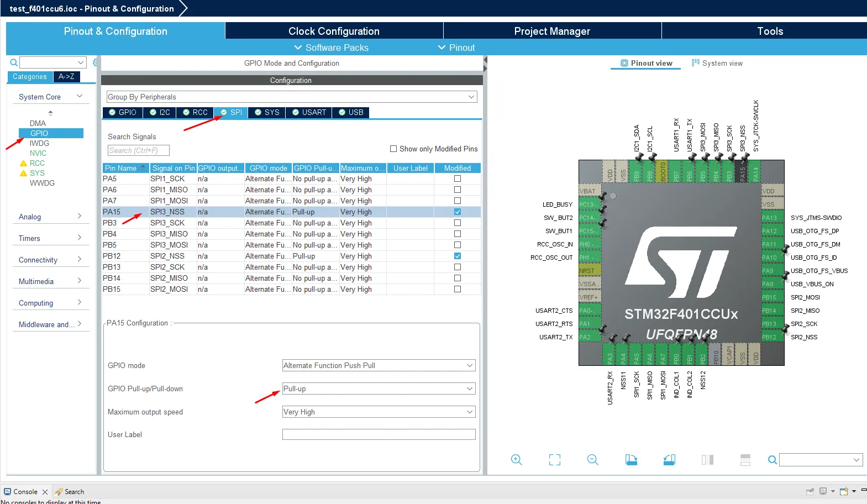
Task: Rotate the chip view counter-clockwise
Action: (x=669, y=460)
